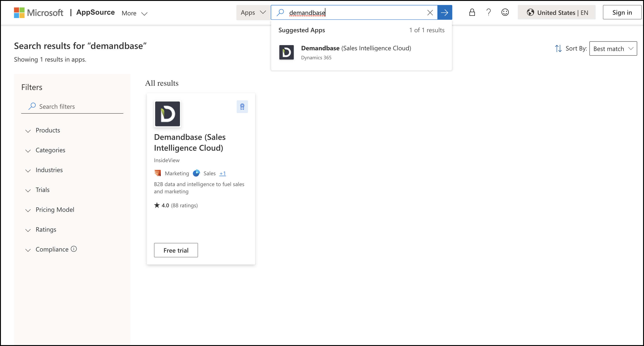Expand the Ratings filter
The width and height of the screenshot is (644, 346).
[41, 230]
